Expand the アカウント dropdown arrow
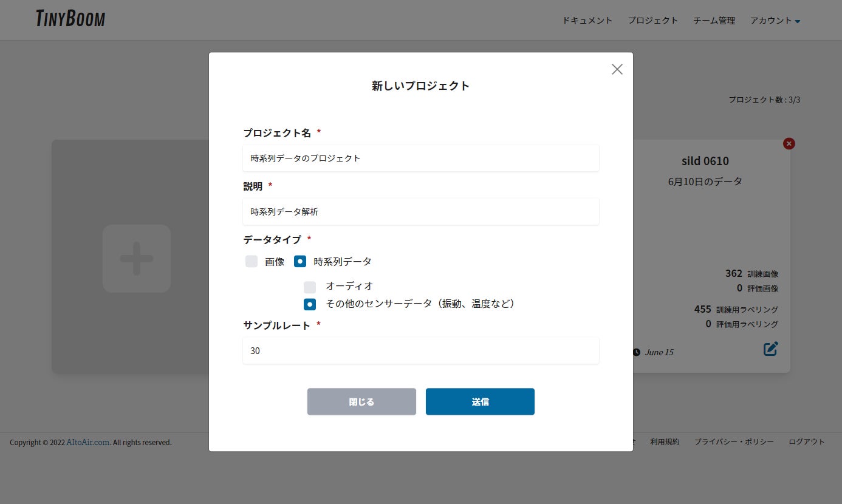This screenshot has height=504, width=842. tap(798, 21)
